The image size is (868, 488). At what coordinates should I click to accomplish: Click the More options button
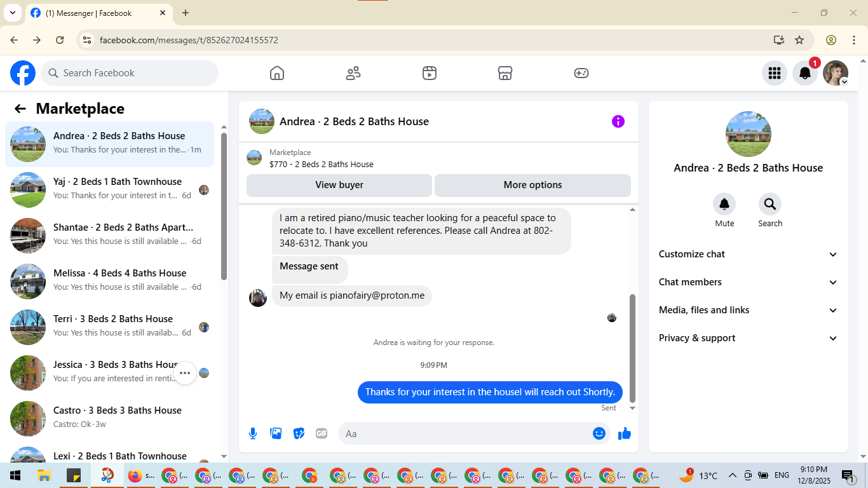point(532,185)
